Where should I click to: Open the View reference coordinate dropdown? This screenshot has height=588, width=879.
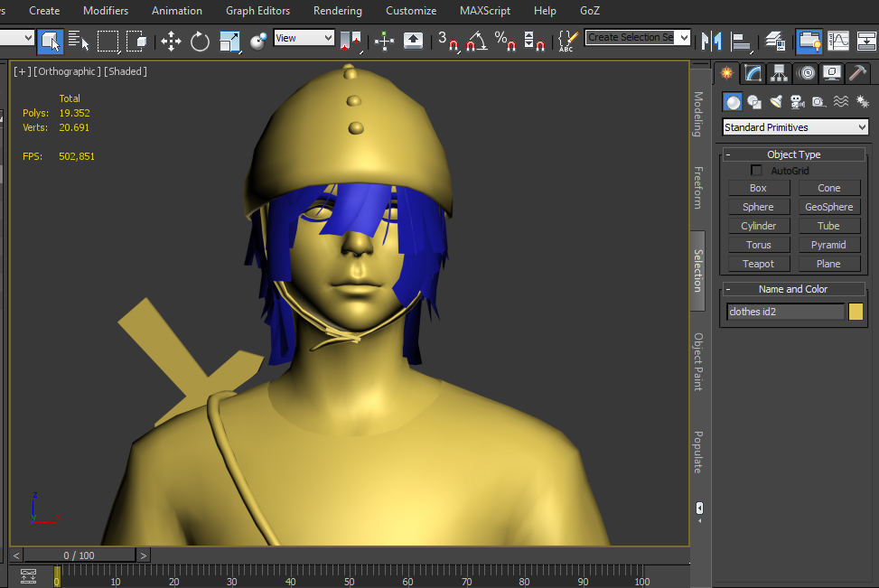(304, 38)
